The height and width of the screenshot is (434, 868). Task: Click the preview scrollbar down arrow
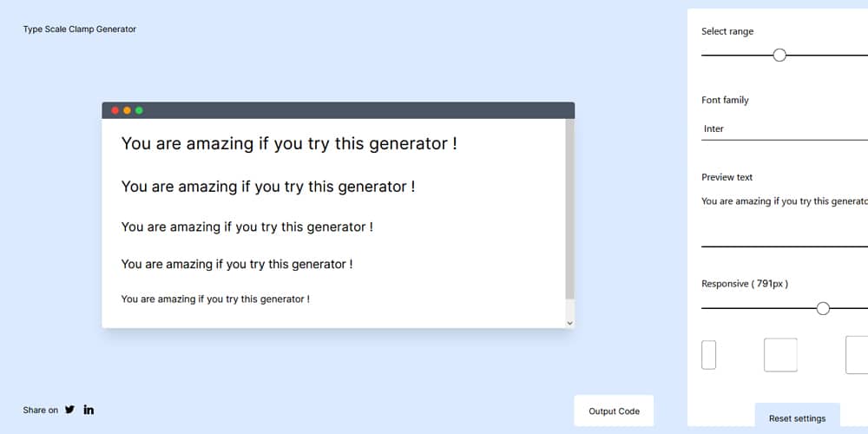click(x=569, y=323)
